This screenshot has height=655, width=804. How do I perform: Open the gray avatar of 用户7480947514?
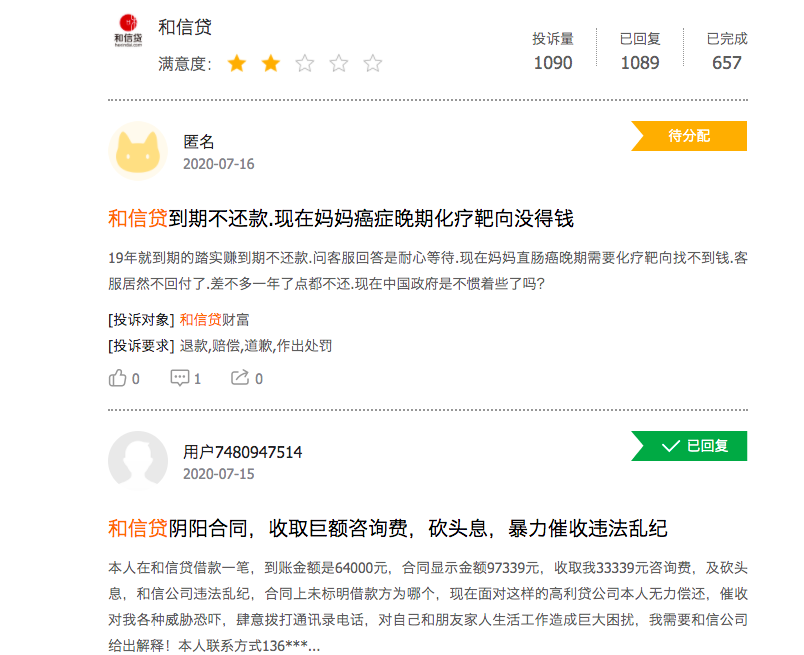137,461
